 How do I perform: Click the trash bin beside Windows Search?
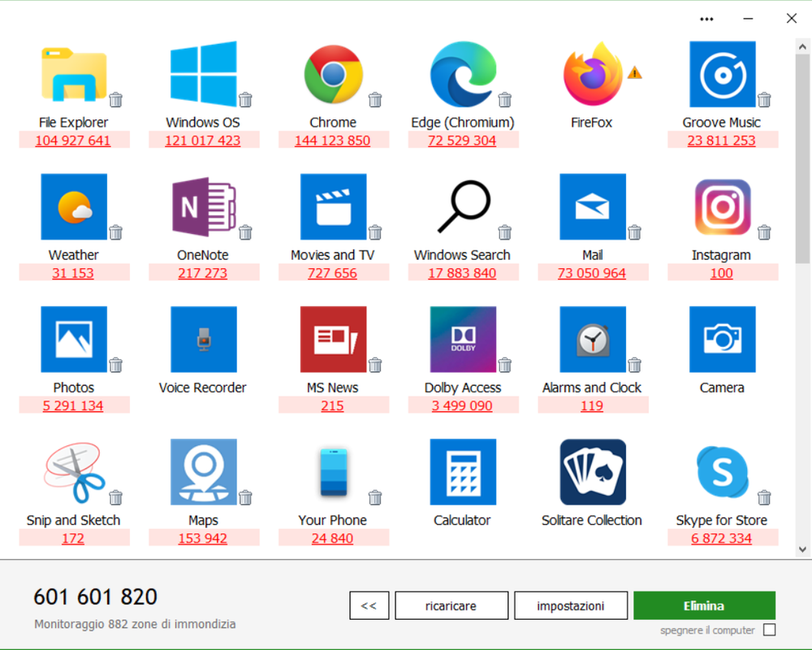pos(505,232)
